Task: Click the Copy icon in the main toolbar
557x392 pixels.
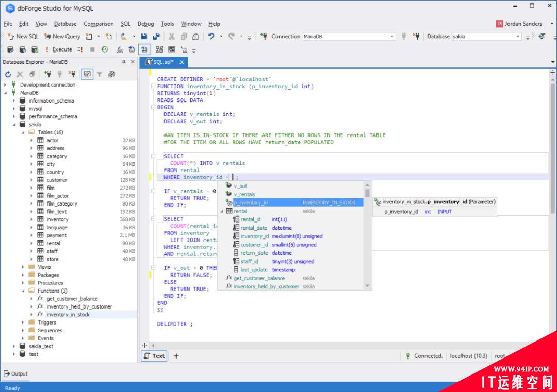Action: click(184, 36)
